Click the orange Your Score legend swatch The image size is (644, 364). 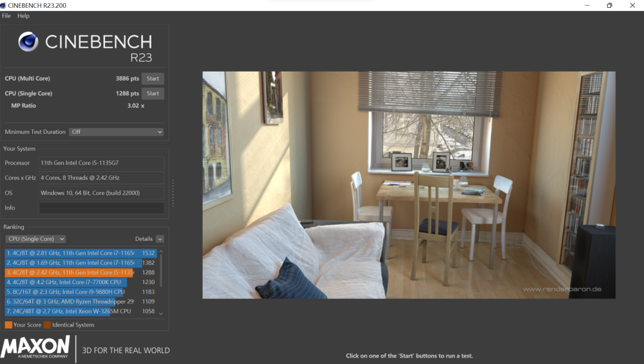8,325
